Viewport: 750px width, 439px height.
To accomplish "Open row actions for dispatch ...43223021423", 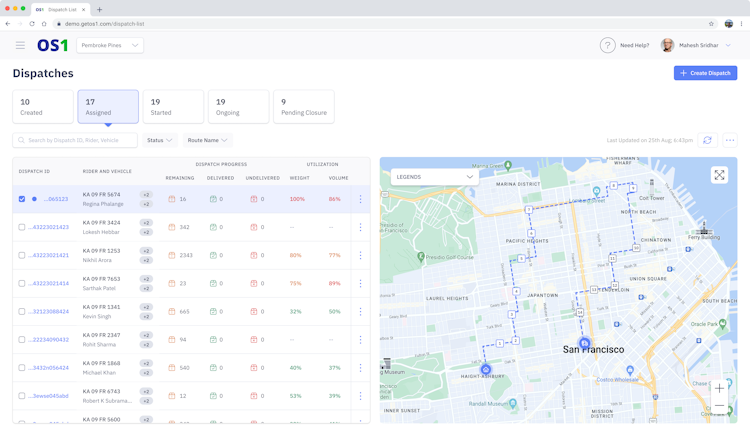I will (x=360, y=227).
